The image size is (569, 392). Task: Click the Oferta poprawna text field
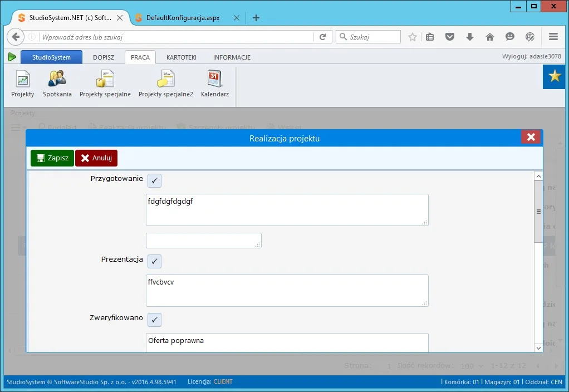[287, 342]
